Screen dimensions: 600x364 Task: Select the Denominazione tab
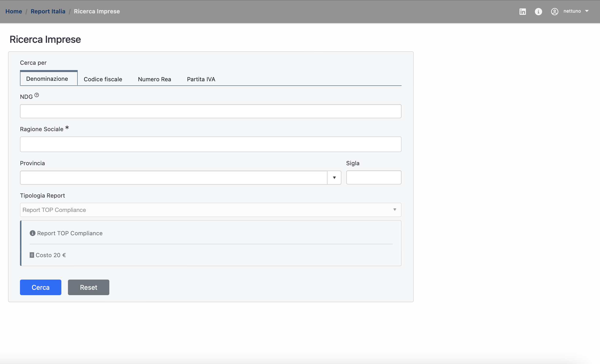[x=47, y=79]
